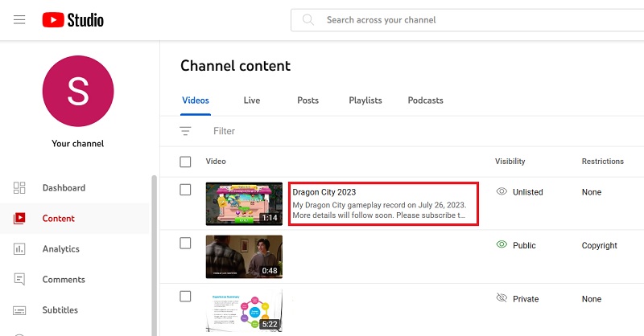Click the Dashboard grid icon

click(19, 188)
